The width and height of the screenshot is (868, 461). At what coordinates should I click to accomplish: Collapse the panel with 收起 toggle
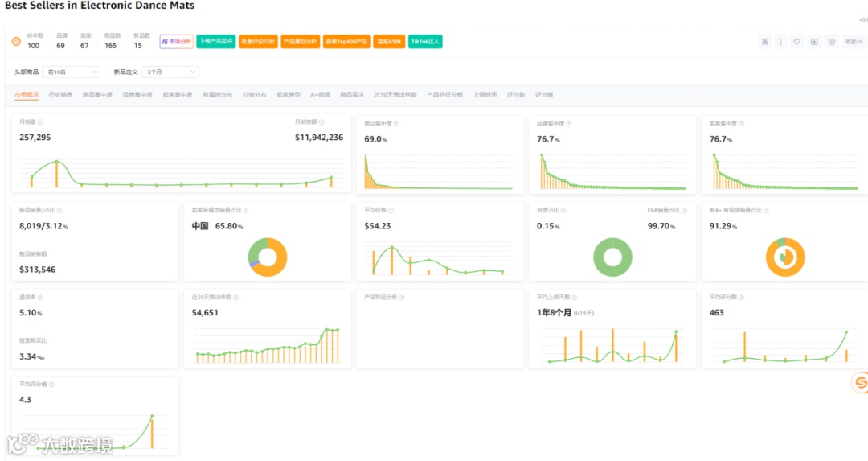(854, 42)
